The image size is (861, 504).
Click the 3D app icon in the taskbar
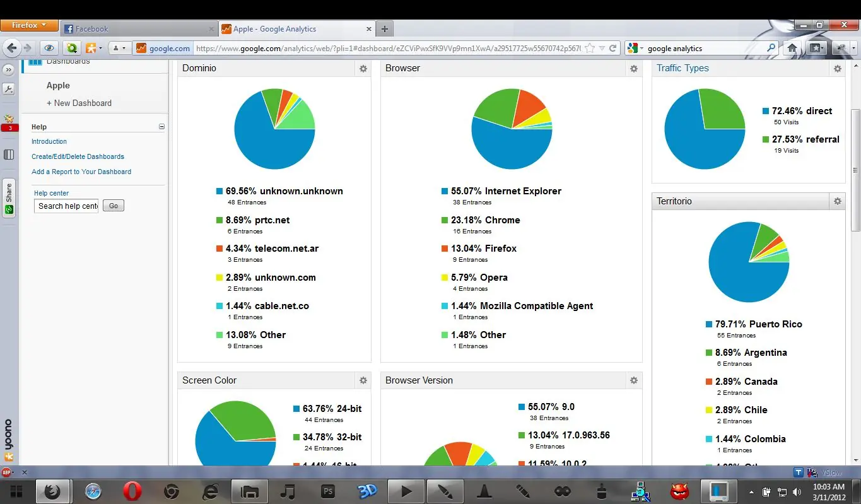point(367,491)
